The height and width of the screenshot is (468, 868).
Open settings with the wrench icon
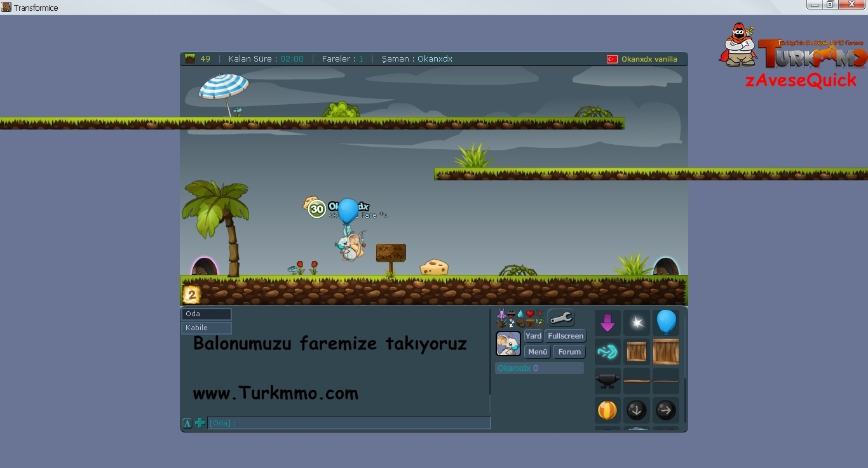[560, 318]
